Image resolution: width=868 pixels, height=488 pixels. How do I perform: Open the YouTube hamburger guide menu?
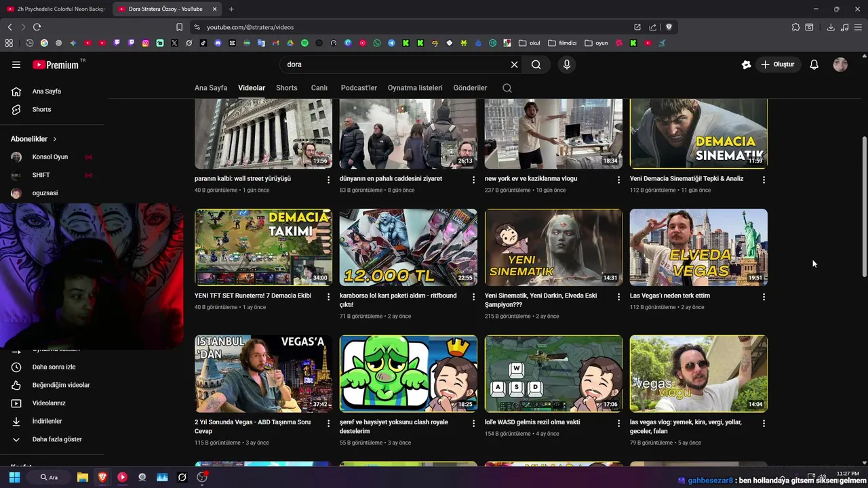16,64
